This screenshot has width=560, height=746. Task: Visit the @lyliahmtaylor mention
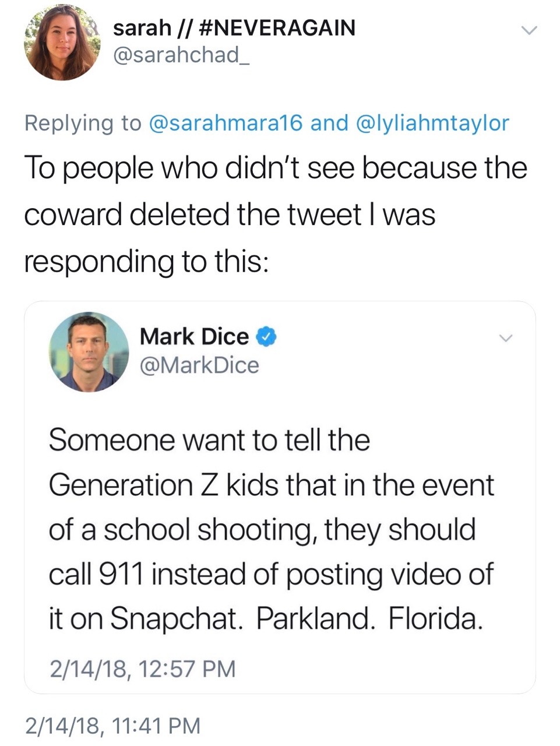click(x=431, y=123)
